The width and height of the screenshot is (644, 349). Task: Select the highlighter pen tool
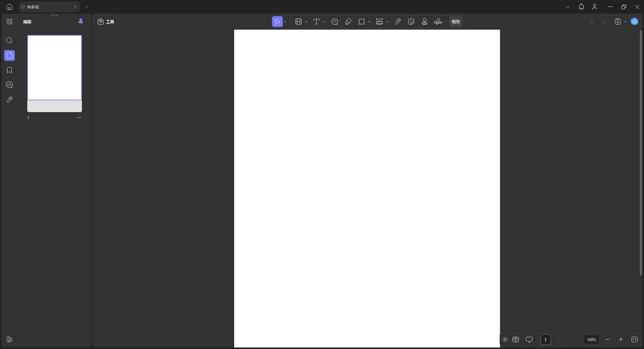(348, 22)
